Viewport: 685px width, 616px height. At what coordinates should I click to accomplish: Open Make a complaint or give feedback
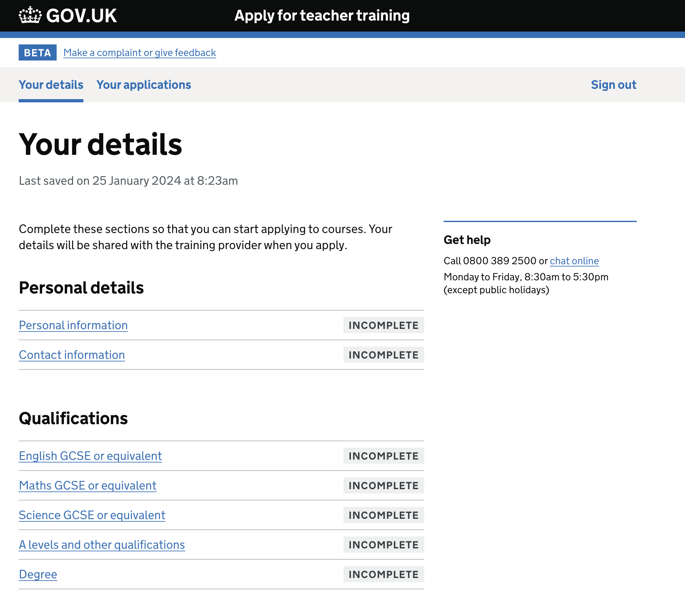point(139,52)
